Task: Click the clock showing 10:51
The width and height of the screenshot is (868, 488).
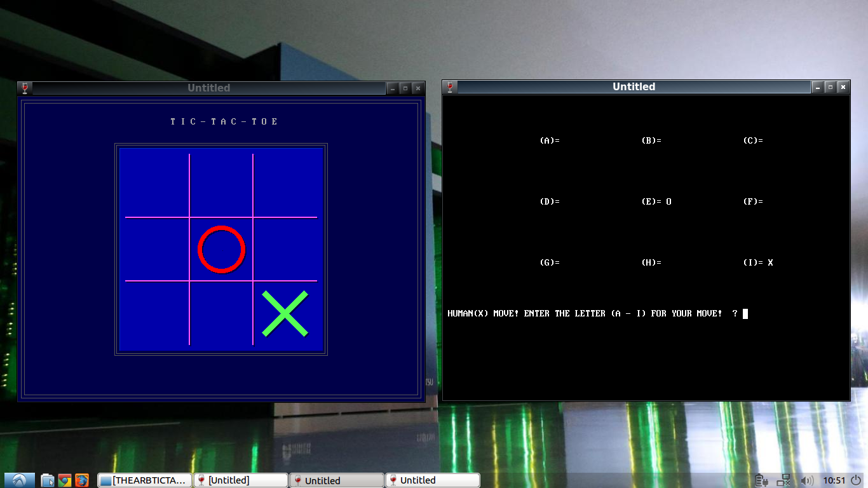Action: (834, 480)
